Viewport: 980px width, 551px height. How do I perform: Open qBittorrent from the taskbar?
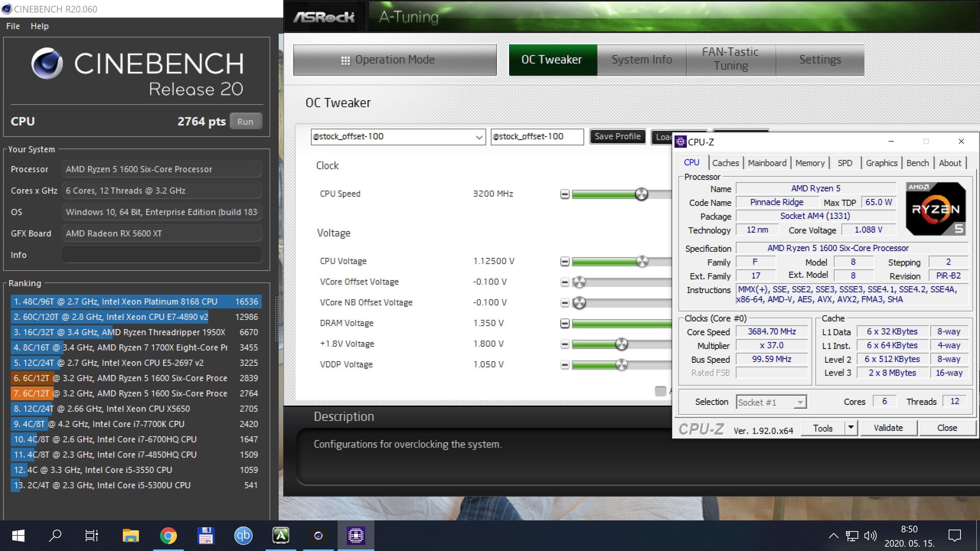(243, 536)
